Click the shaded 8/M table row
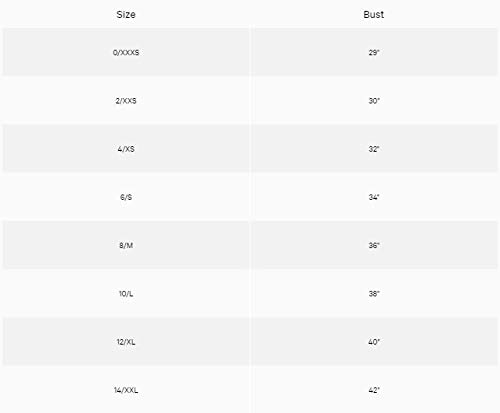 pyautogui.click(x=250, y=245)
